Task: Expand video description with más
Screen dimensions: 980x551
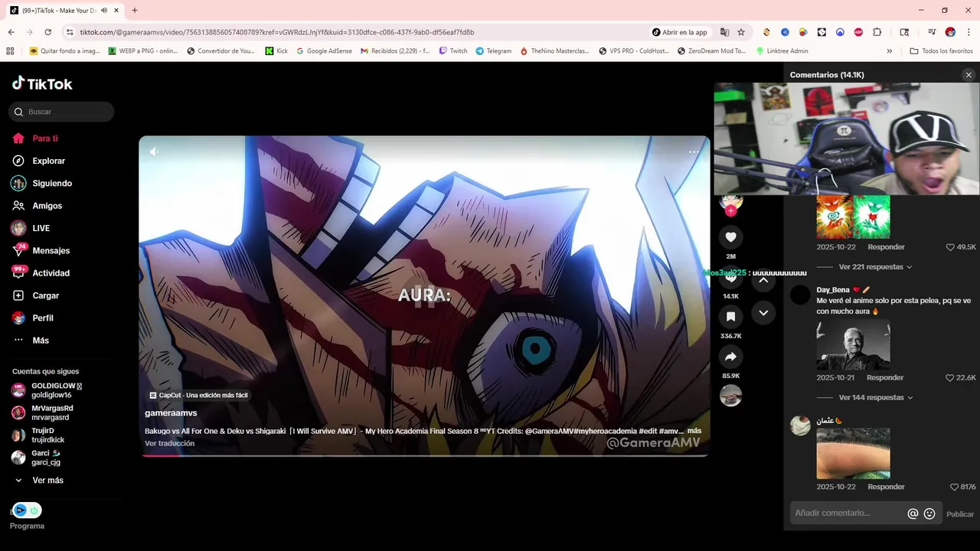Action: point(694,431)
